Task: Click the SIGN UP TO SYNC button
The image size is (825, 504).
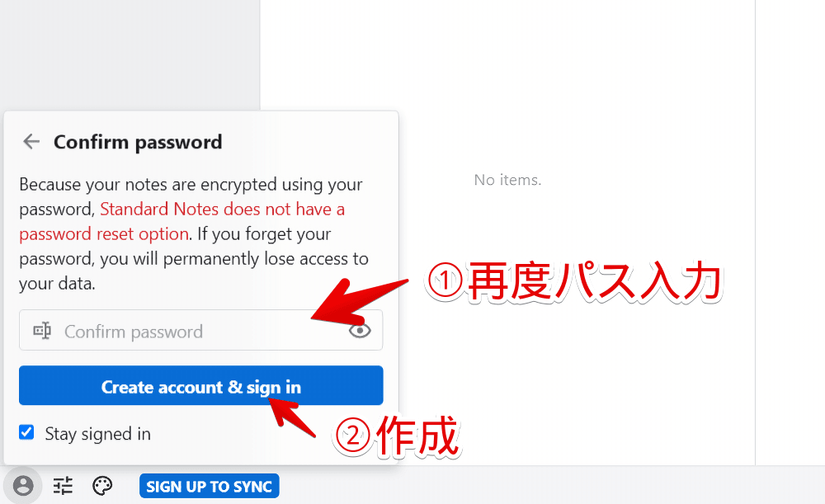Action: tap(210, 486)
